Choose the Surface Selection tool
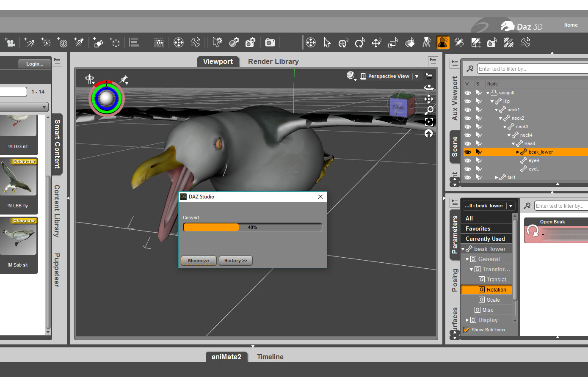The width and height of the screenshot is (588, 377). coord(410,42)
